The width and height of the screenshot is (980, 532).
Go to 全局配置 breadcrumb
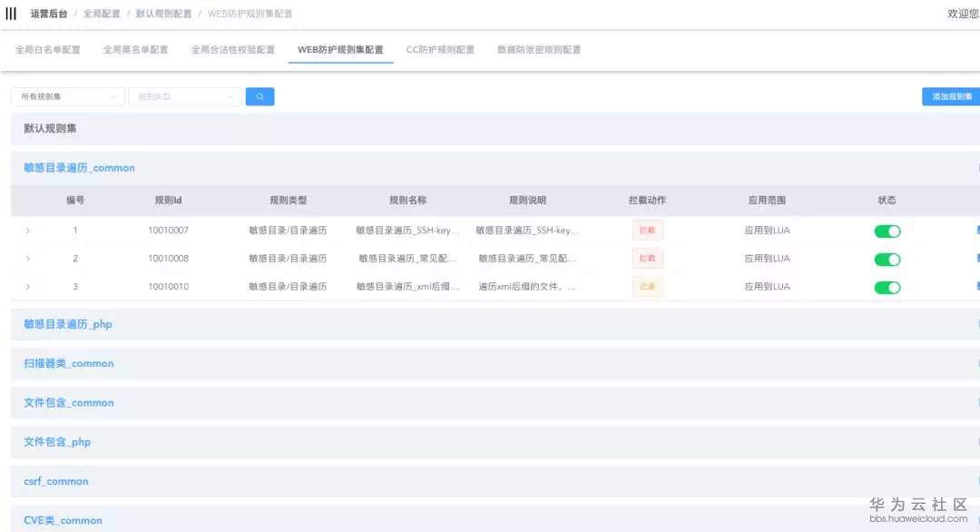click(102, 14)
